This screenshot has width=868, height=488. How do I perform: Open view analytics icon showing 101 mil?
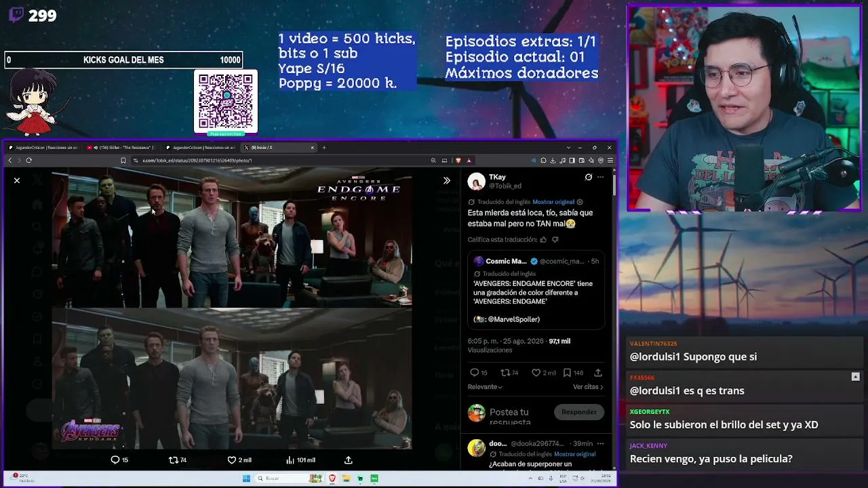coord(290,460)
